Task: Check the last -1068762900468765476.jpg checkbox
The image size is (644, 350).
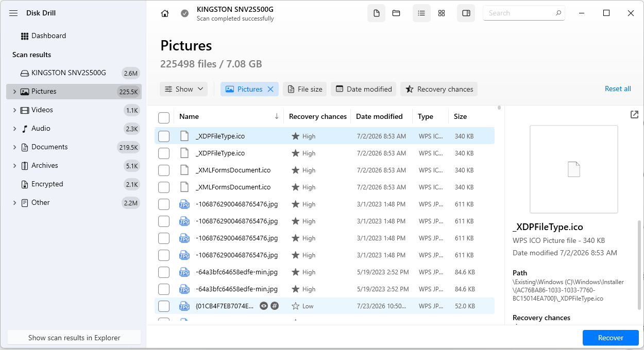Action: click(x=164, y=255)
